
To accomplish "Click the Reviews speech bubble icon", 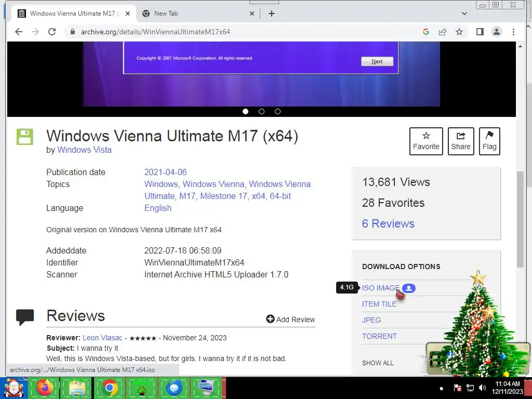I will [x=25, y=317].
